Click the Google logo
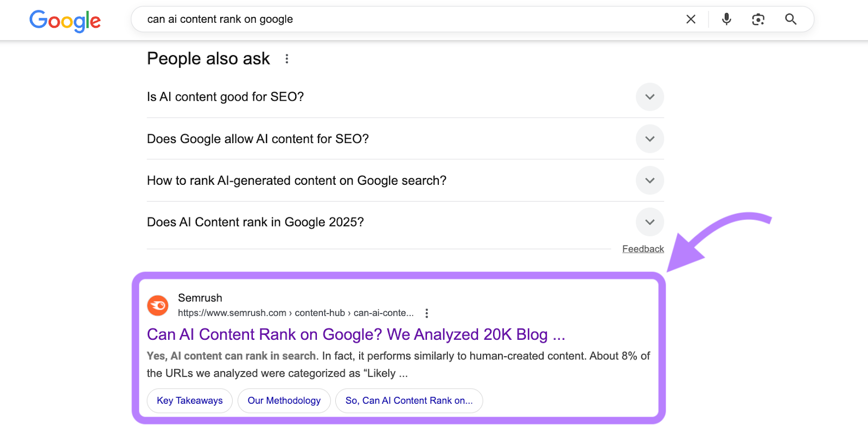This screenshot has height=427, width=868. click(65, 21)
